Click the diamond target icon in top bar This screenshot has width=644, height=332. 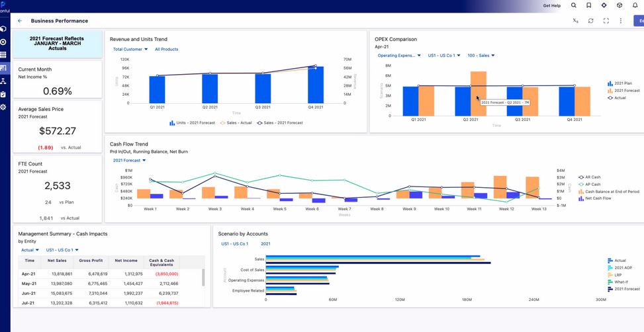pos(604,5)
